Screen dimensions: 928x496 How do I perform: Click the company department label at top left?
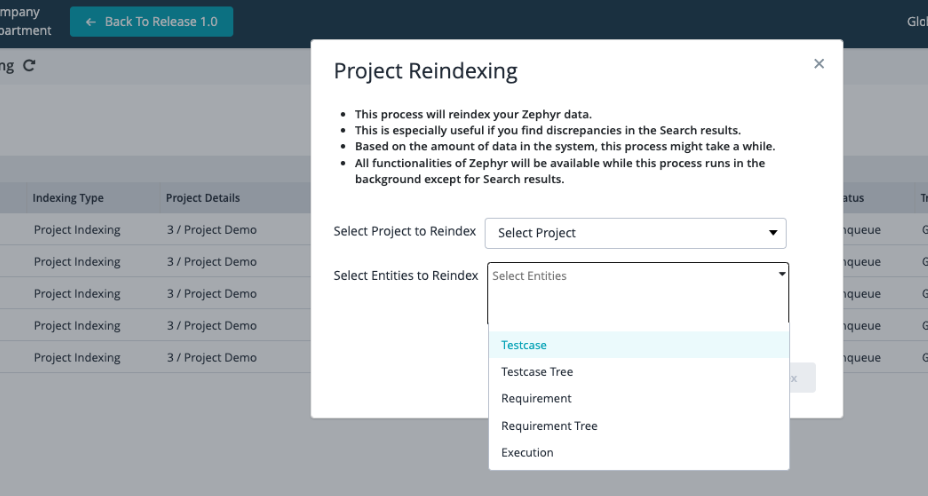point(25,21)
